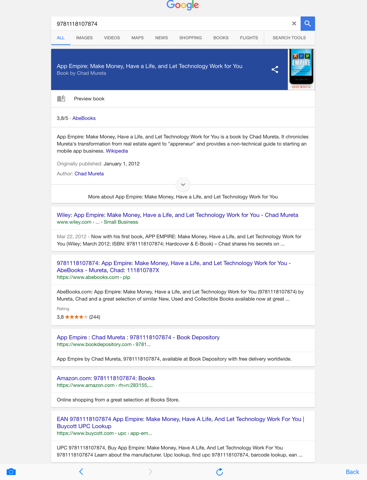Viewport: 367px width, 480px height.
Task: Switch to the Images tab
Action: click(x=84, y=38)
